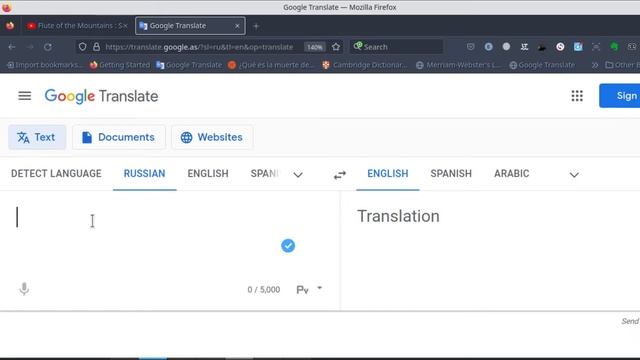Click the Pocket toolbar icon
Viewport: 640px width, 360px height.
[x=471, y=47]
